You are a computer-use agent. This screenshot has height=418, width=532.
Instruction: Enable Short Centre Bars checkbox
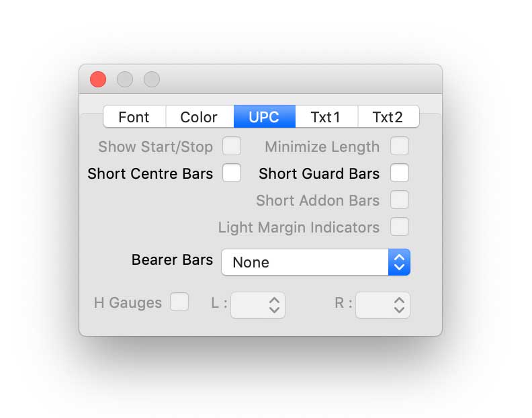(x=232, y=173)
